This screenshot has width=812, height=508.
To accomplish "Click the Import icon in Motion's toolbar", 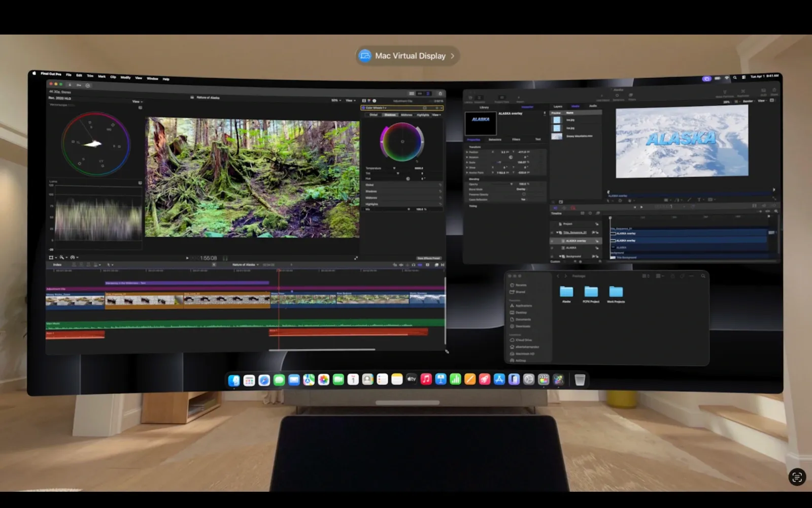I will click(519, 98).
